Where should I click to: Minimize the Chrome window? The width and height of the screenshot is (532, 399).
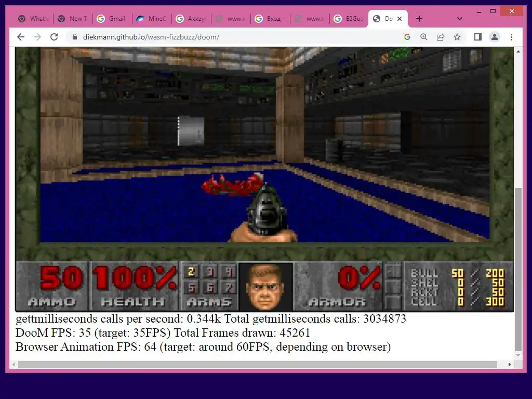(x=478, y=11)
